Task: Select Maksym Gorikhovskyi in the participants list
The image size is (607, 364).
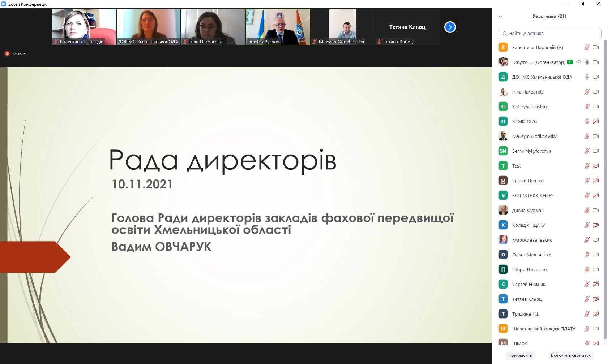Action: coord(535,136)
